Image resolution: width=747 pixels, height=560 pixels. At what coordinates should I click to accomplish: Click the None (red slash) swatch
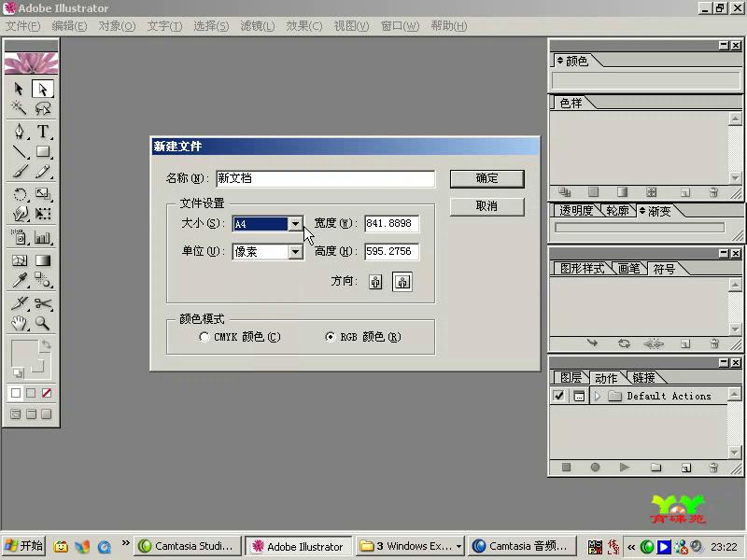pyautogui.click(x=46, y=393)
